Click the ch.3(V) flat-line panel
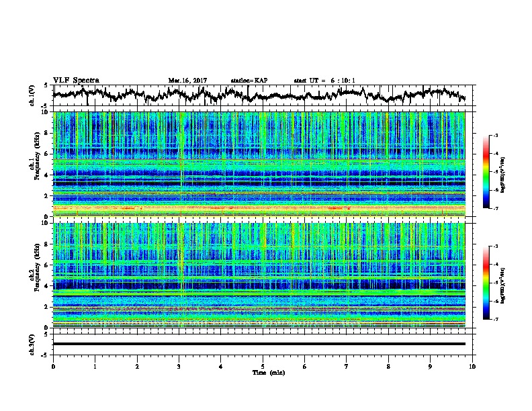Image resolution: width=532 pixels, height=411 pixels. tap(263, 345)
